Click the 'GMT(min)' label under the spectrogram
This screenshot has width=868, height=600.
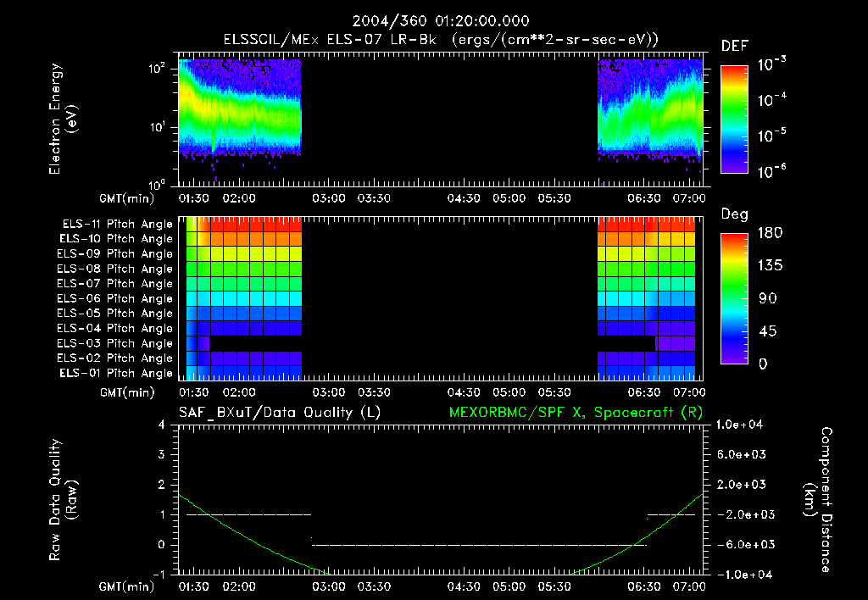click(127, 198)
